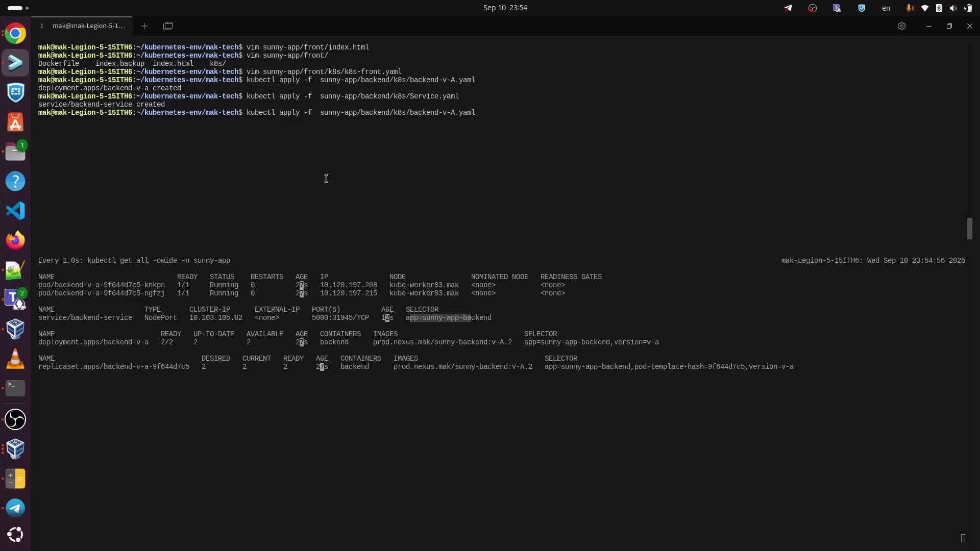Open a new terminal tab with plus
Viewport: 980px width, 551px height.
144,26
